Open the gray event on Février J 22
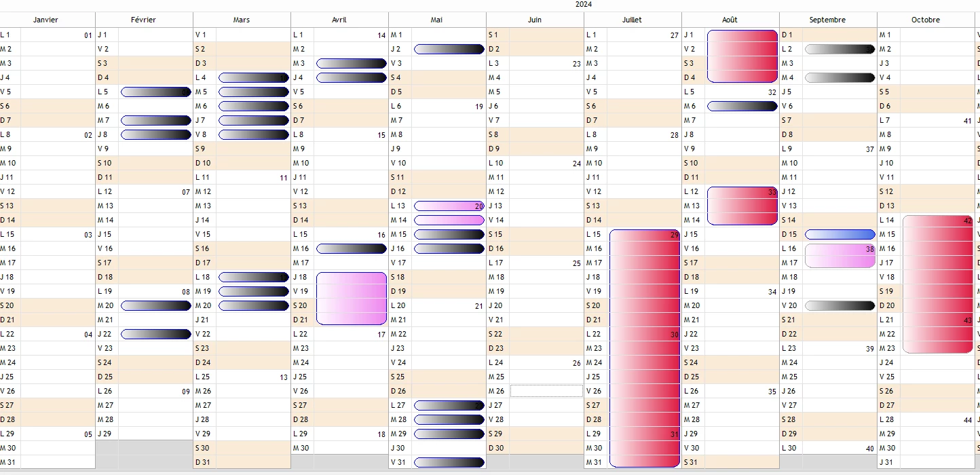Screen dimensions: 980x475 point(156,334)
